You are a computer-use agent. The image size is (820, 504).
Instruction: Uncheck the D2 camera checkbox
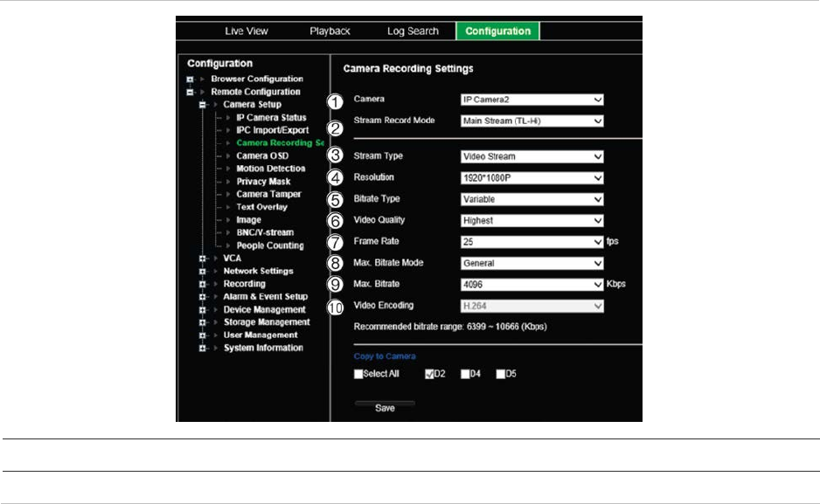(x=429, y=374)
